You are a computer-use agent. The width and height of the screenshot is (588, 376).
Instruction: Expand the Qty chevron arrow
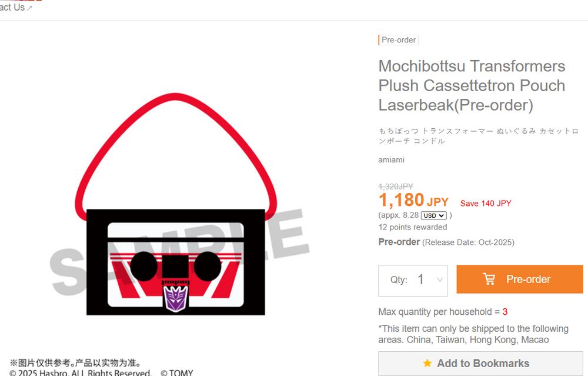point(440,279)
